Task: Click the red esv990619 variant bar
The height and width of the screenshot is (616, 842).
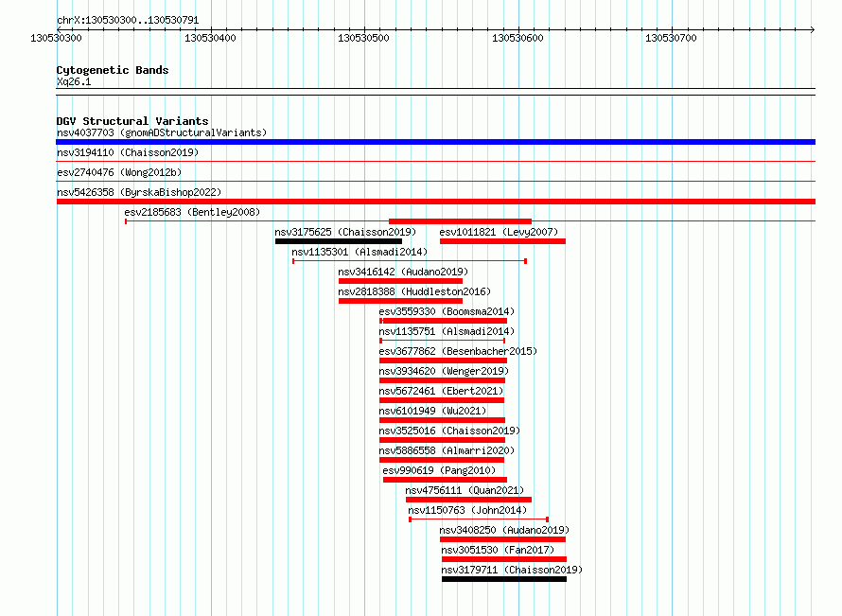Action: pyautogui.click(x=446, y=480)
